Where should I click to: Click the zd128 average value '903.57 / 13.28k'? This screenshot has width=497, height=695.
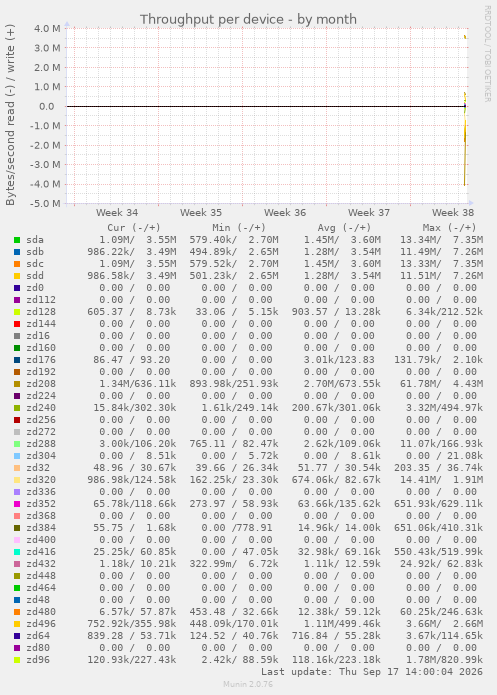pos(336,312)
